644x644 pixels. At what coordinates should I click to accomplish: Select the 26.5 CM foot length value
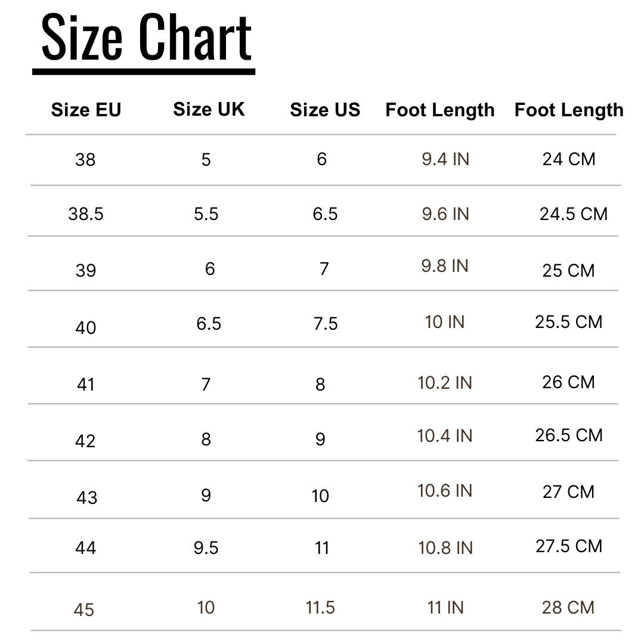[x=569, y=435]
